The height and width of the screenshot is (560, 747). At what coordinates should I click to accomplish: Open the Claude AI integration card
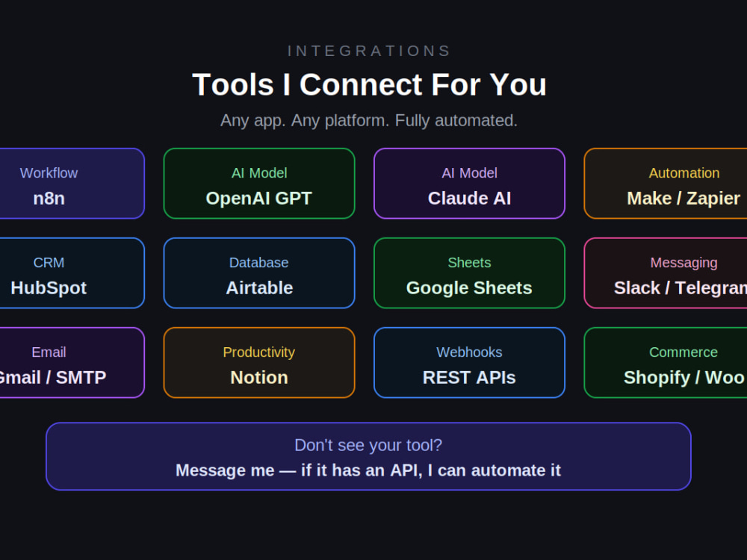pos(469,184)
